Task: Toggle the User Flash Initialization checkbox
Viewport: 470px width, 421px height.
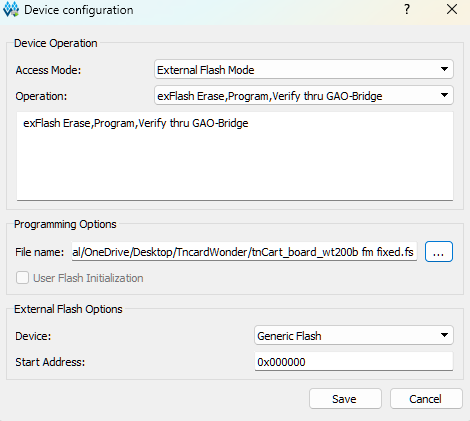Action: point(22,278)
